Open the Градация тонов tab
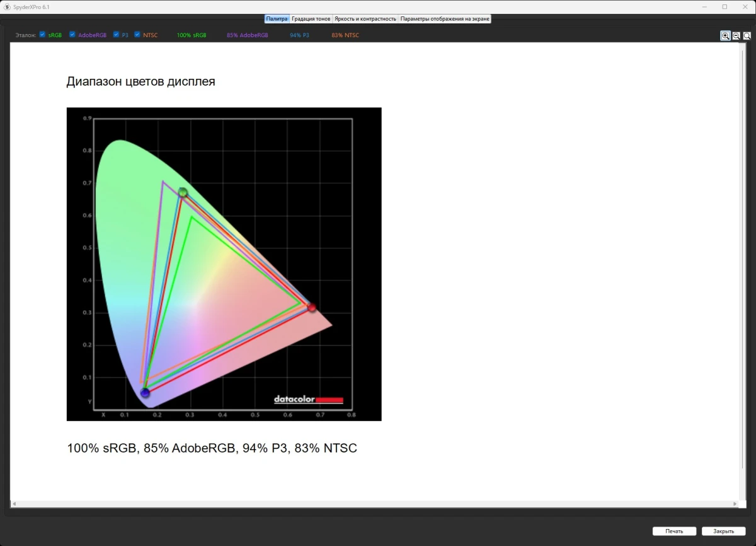 311,19
